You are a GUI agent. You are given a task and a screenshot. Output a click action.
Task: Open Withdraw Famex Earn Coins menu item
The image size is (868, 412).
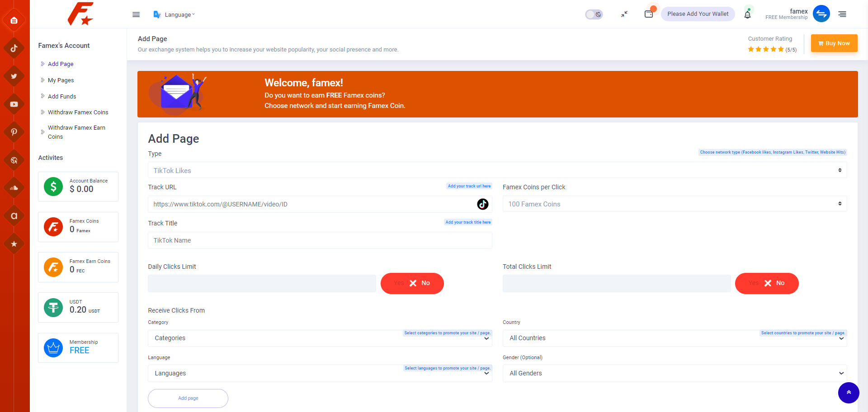(x=76, y=132)
